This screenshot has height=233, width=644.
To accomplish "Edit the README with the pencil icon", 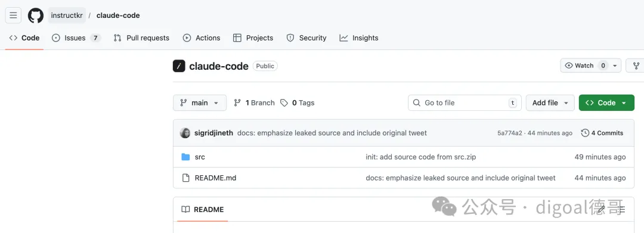I will 601,210.
